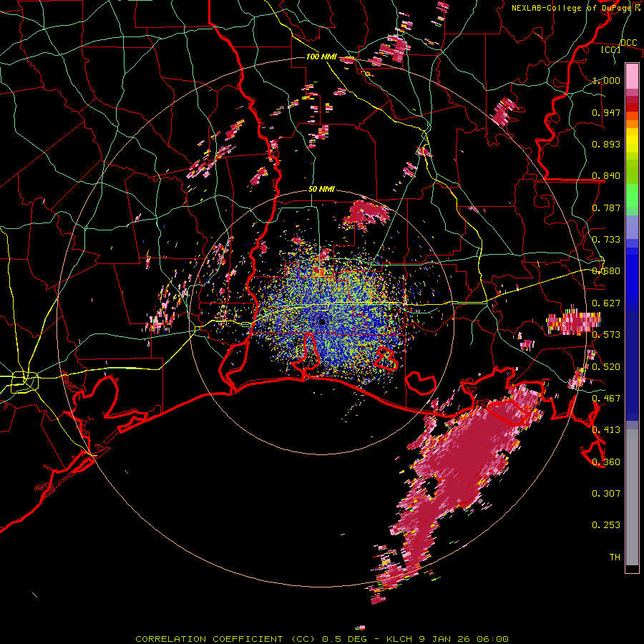The height and width of the screenshot is (644, 644).
Task: Select the 0.307 legend value
Action: (x=606, y=494)
